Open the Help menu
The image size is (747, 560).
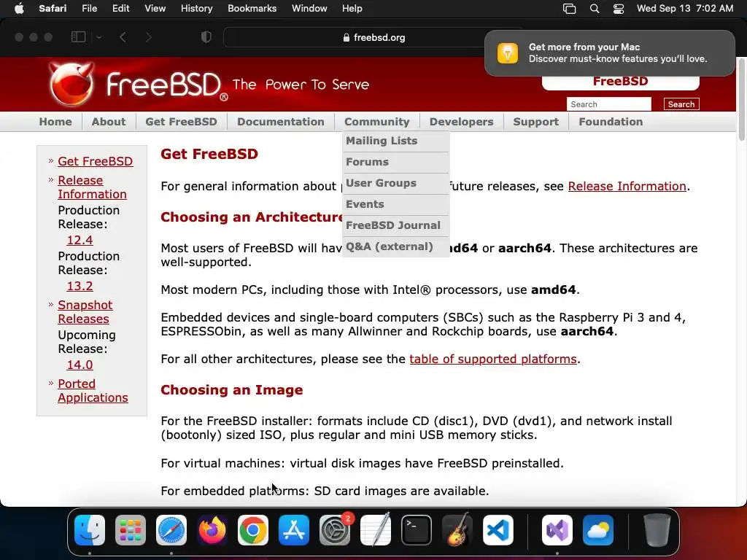pyautogui.click(x=352, y=9)
